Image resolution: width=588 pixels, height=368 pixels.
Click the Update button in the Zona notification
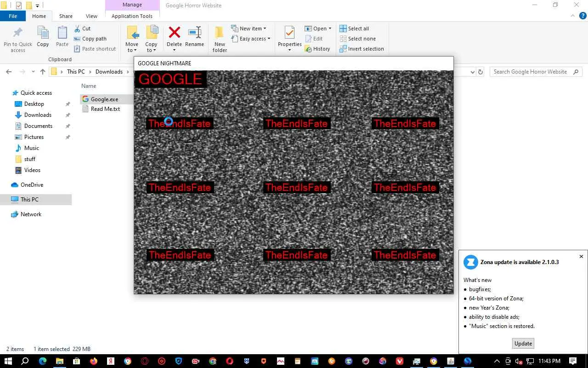pyautogui.click(x=523, y=344)
